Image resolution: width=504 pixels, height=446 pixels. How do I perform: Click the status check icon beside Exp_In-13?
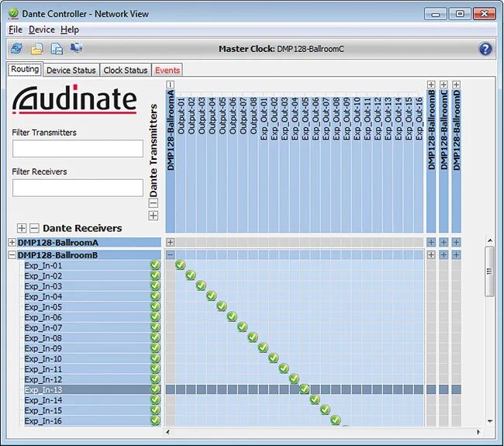(x=155, y=389)
